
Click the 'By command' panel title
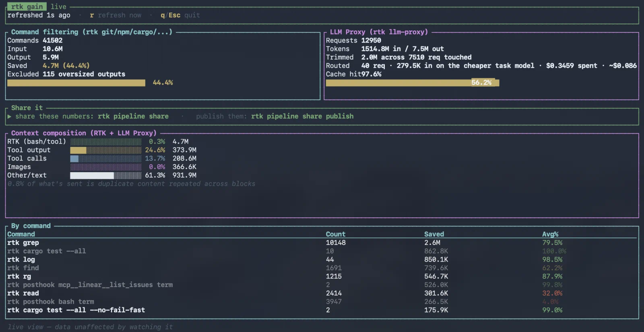31,226
